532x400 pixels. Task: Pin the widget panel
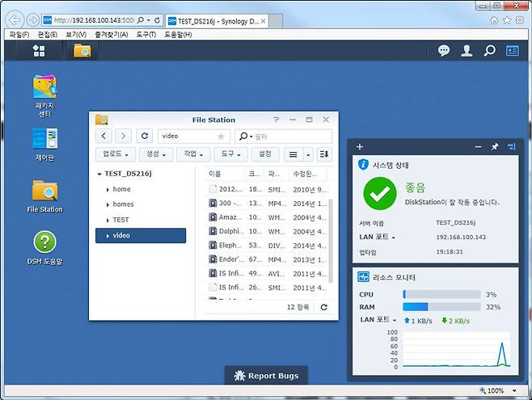click(x=495, y=147)
